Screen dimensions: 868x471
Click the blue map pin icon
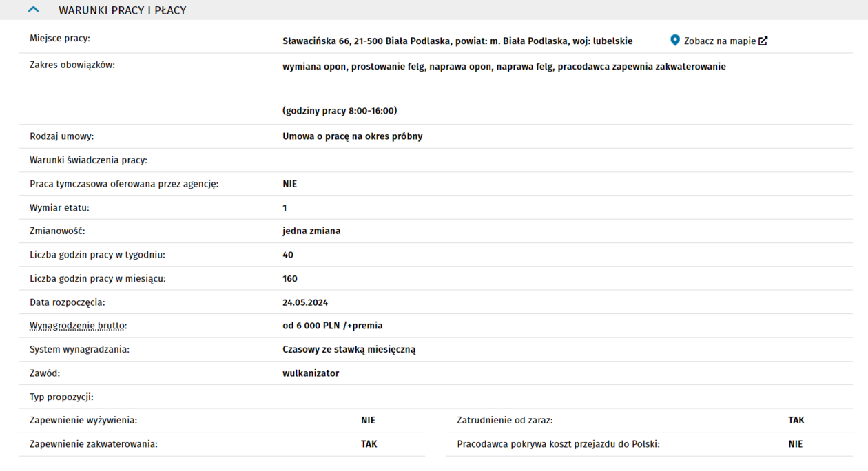(x=675, y=41)
